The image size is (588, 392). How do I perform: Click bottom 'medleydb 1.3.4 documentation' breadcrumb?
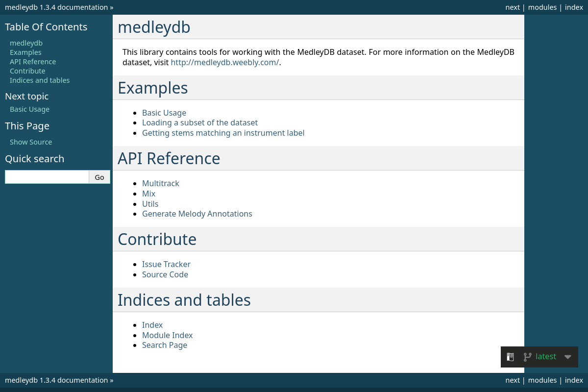(56, 380)
